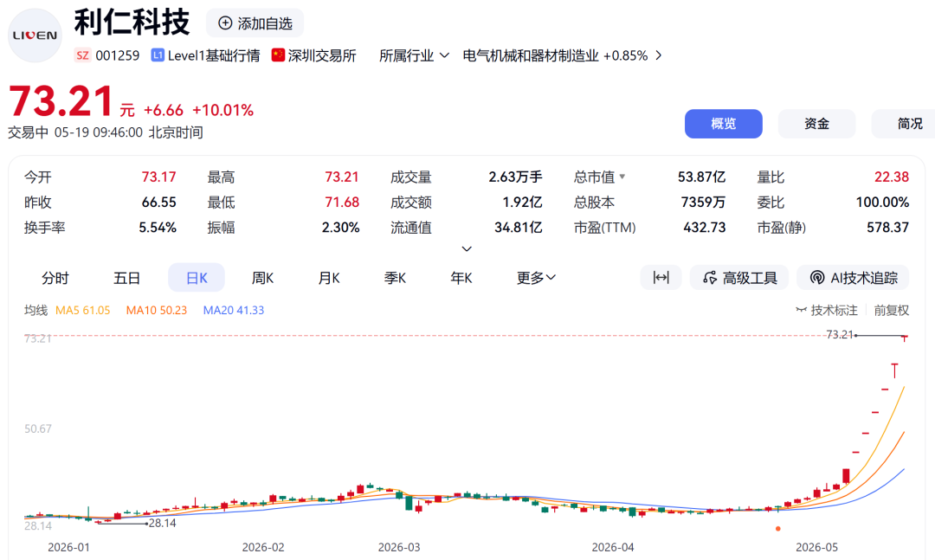
Task: Click the 换手率 value 5.54%
Action: point(158,228)
